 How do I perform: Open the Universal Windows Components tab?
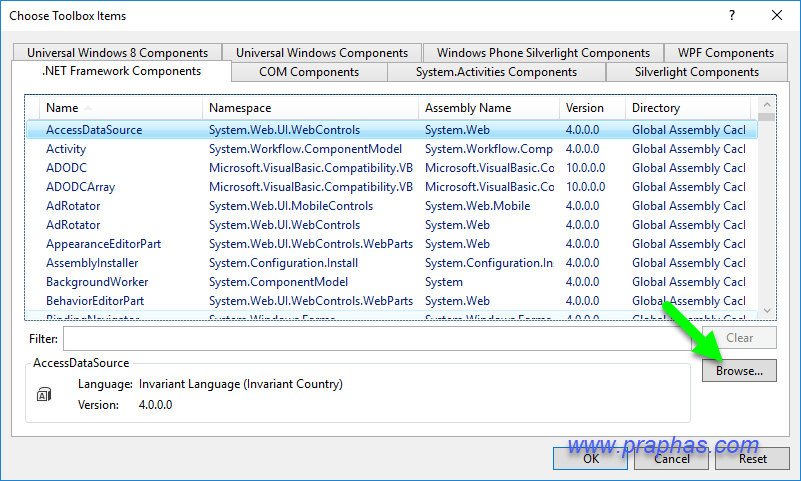[322, 53]
